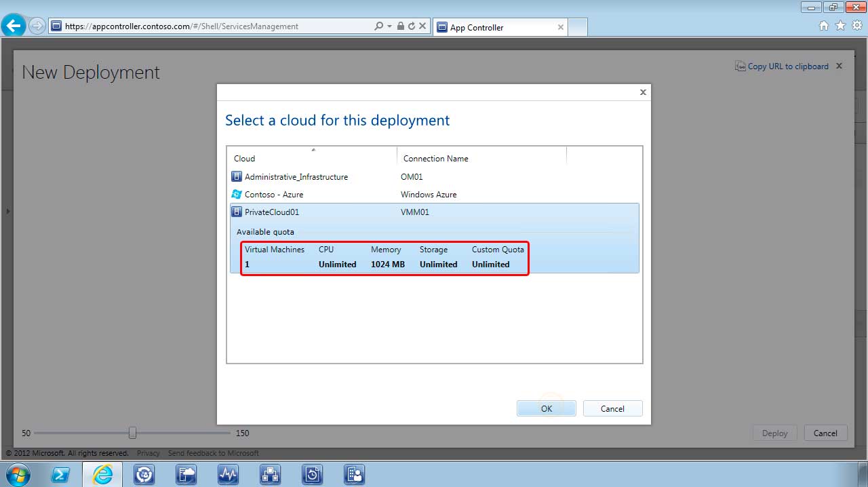Click the Virtual Machines quota heading
Viewport: 868px width, 487px height.
(x=275, y=250)
